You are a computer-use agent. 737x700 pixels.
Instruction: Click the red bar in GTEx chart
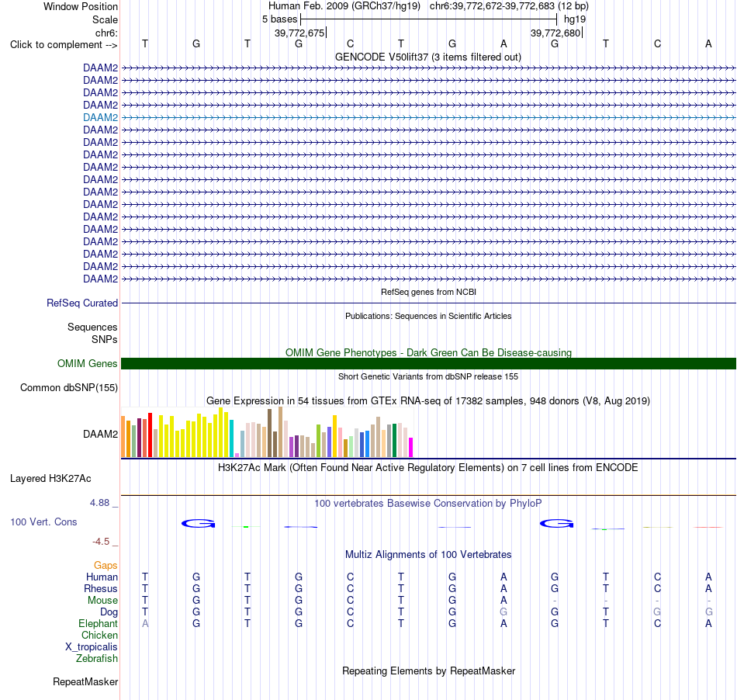(x=150, y=435)
